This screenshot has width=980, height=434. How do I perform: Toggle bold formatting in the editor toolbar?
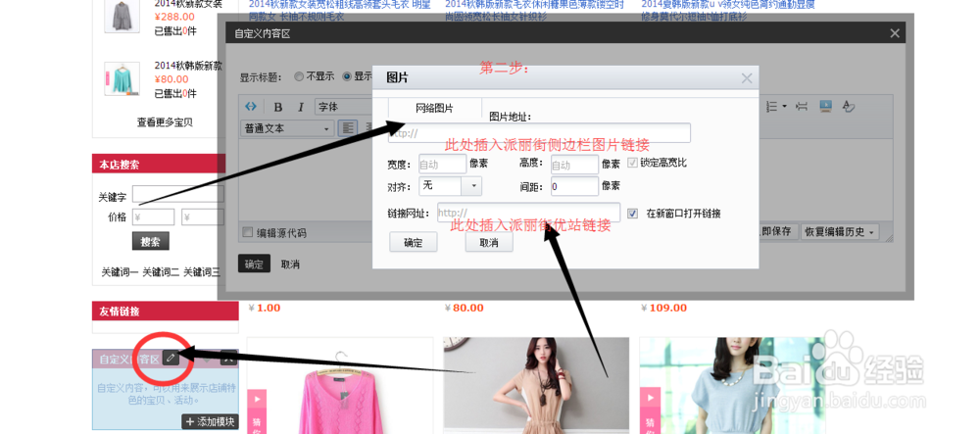coord(278,107)
